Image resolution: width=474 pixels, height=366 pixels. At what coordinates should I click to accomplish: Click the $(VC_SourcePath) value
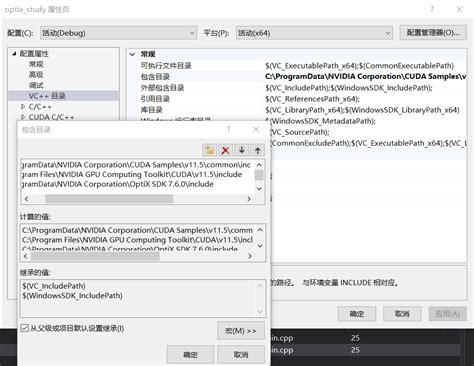[x=300, y=132]
